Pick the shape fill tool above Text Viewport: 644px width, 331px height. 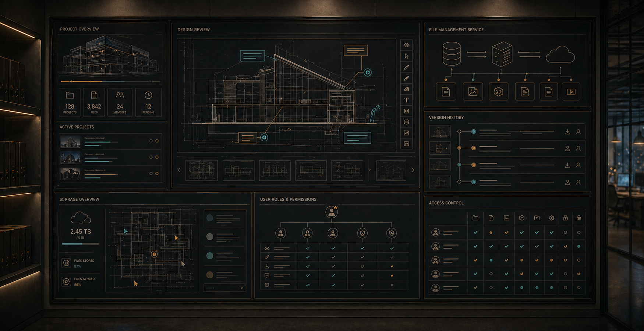pos(406,89)
